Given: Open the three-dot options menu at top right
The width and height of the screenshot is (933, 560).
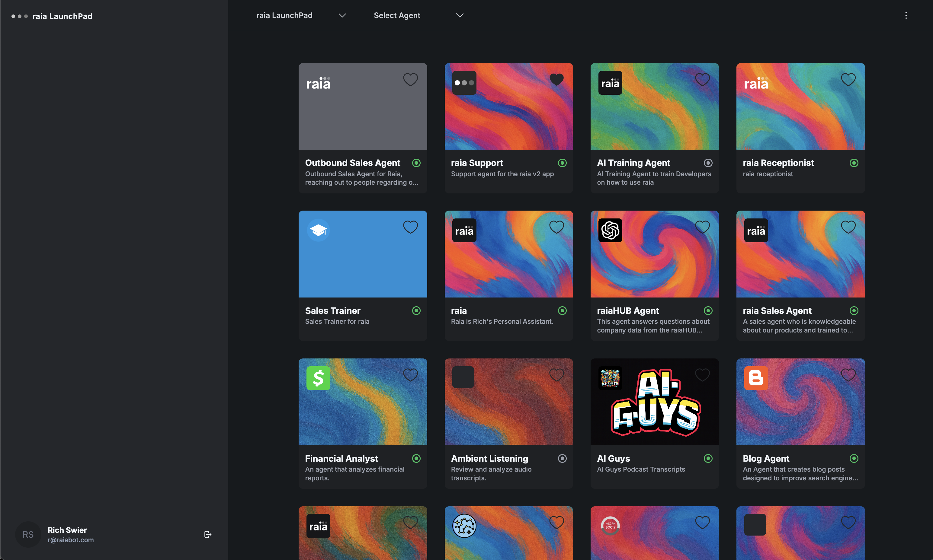Looking at the screenshot, I should tap(906, 15).
